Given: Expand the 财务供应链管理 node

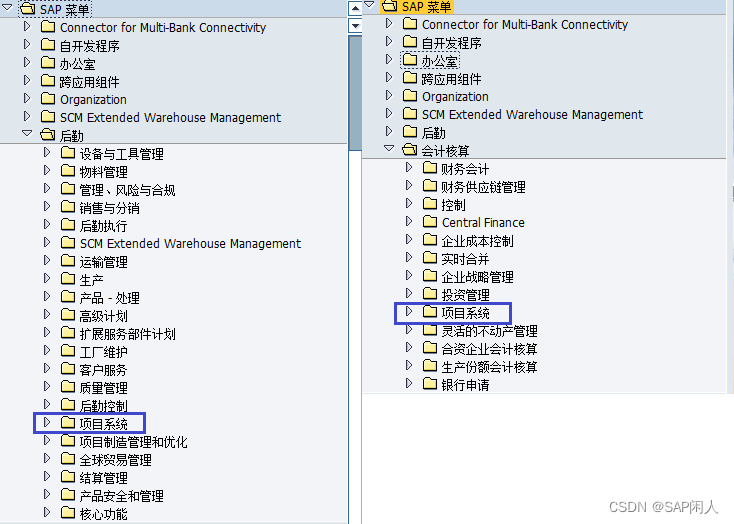Looking at the screenshot, I should pos(409,185).
